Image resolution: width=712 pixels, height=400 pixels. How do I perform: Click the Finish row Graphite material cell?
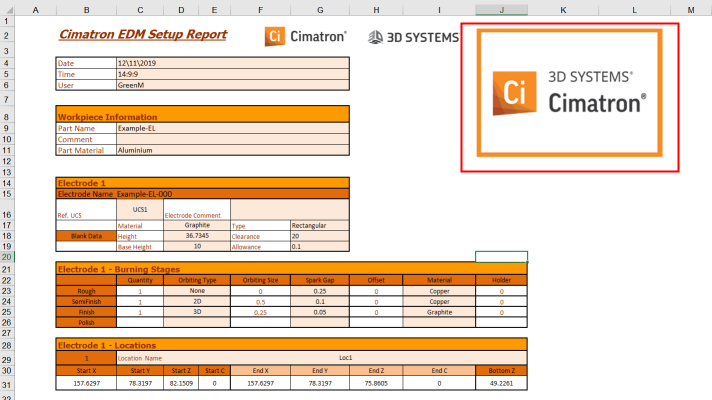click(x=439, y=312)
